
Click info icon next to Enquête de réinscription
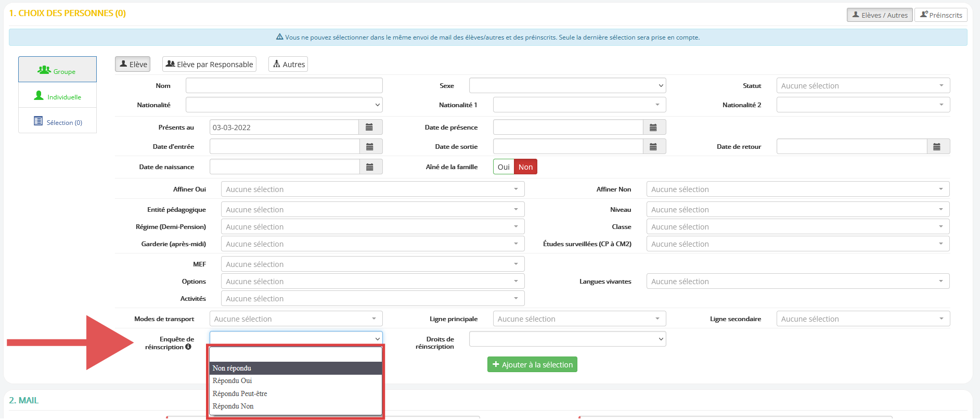coord(188,347)
